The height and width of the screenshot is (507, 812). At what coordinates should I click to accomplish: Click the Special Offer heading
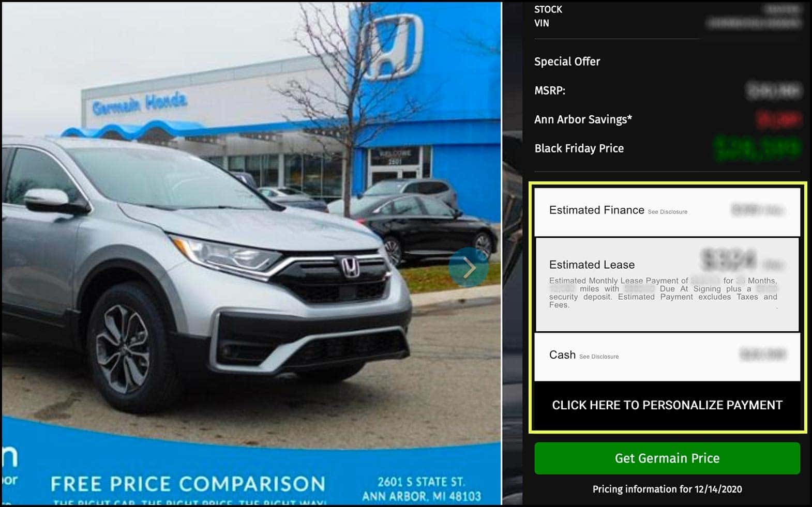tap(567, 62)
